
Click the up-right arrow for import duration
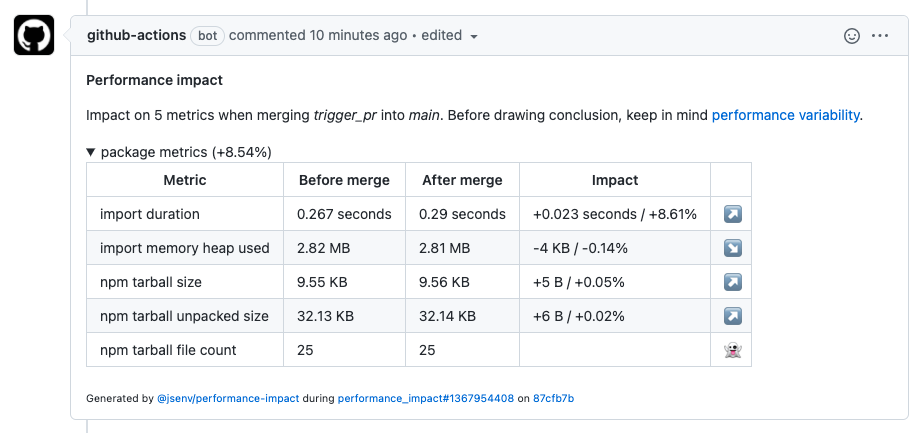[x=732, y=214]
